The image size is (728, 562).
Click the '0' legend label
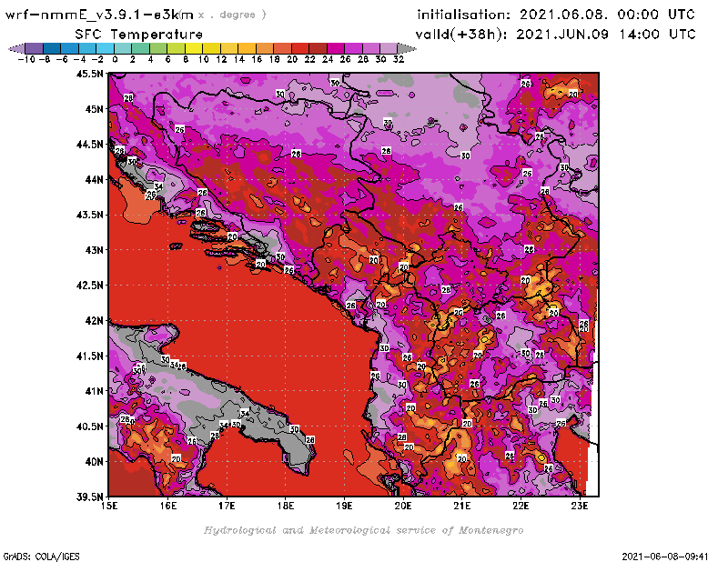click(x=115, y=59)
